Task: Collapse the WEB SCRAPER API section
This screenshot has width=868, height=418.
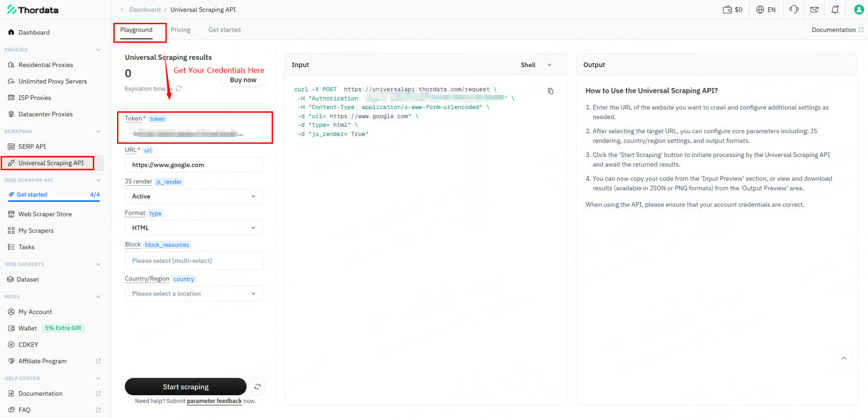Action: [x=98, y=180]
